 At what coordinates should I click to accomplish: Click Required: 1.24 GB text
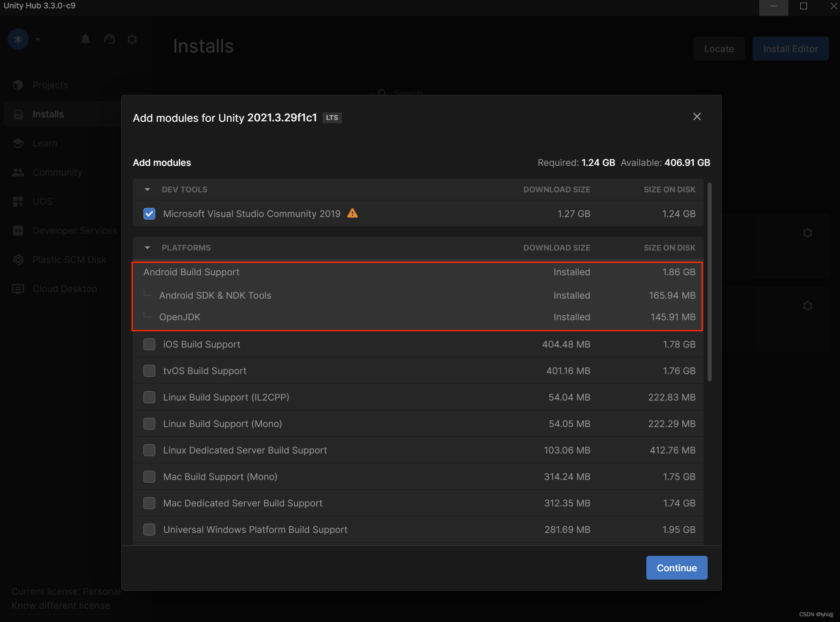pyautogui.click(x=576, y=163)
